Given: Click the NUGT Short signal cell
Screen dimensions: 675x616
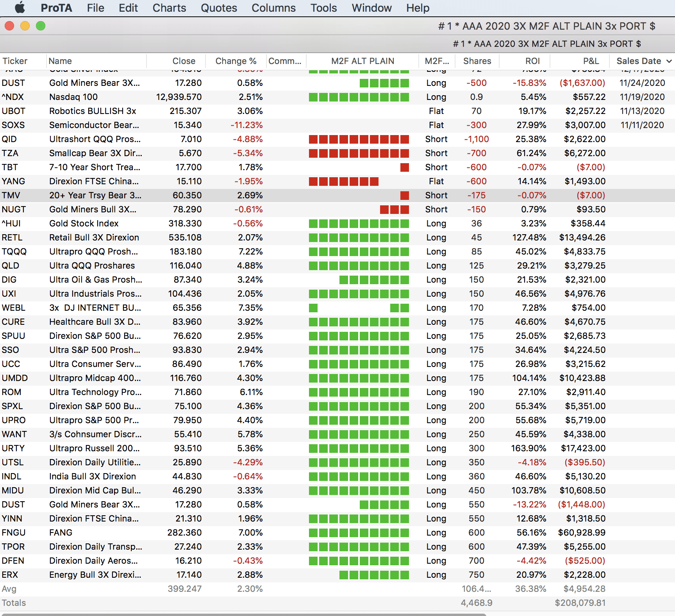Looking at the screenshot, I should 436,209.
